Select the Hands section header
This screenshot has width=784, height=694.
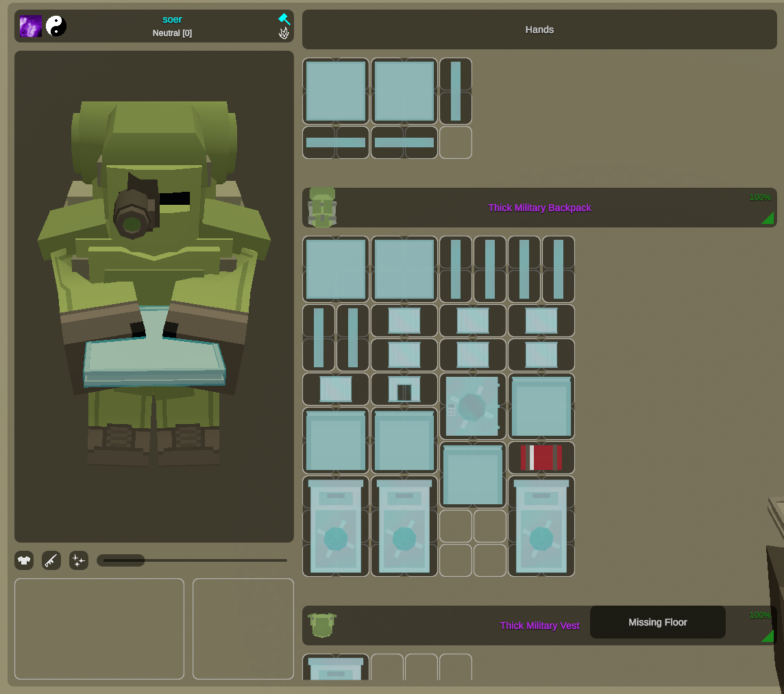(x=539, y=29)
